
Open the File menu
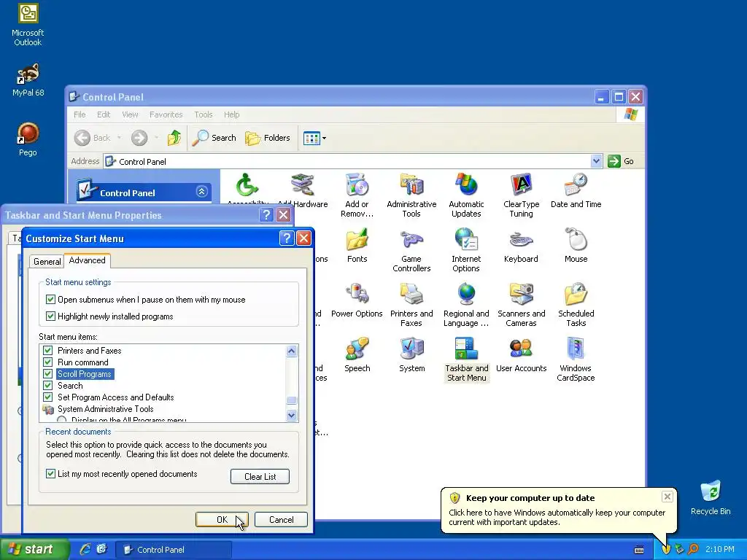coord(80,114)
